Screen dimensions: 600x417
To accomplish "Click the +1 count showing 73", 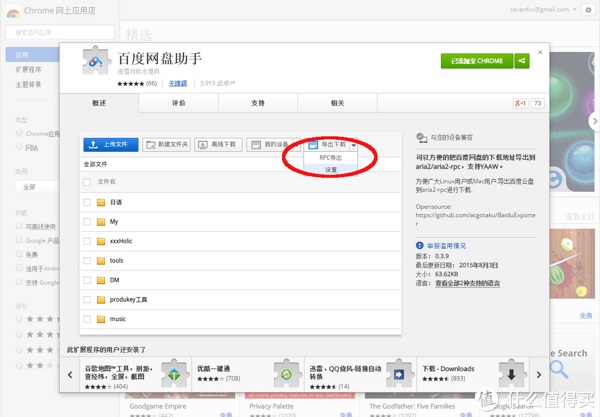I will 538,103.
